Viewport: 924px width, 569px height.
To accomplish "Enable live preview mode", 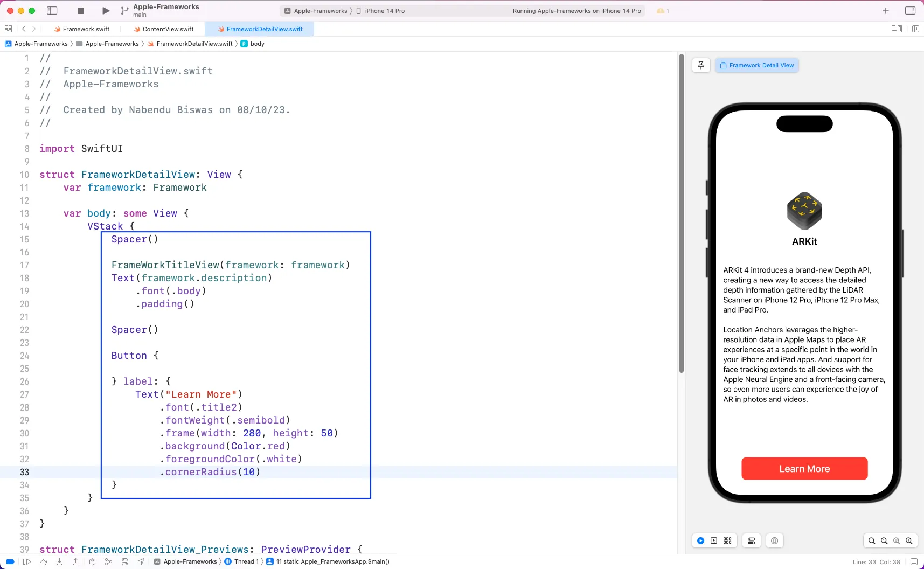I will 700,540.
